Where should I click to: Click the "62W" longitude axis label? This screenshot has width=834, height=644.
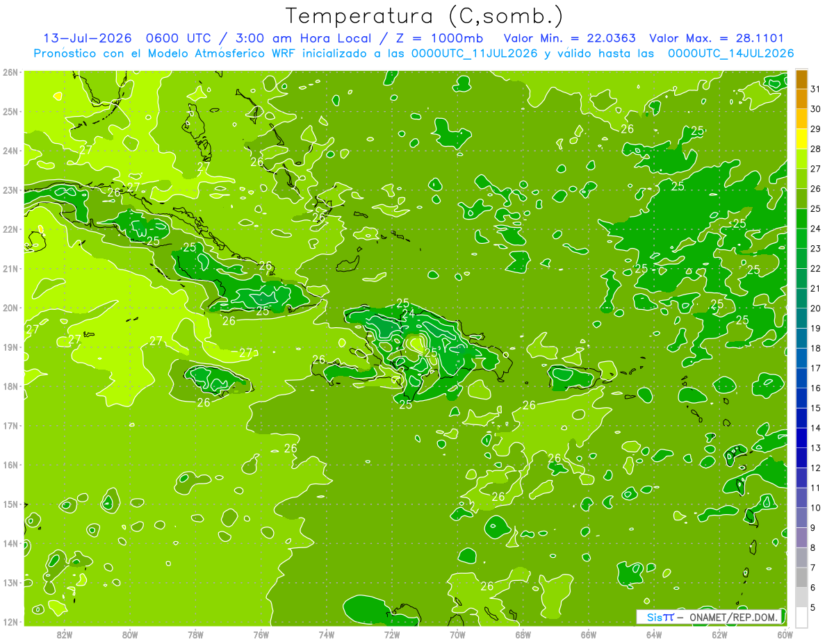719,634
